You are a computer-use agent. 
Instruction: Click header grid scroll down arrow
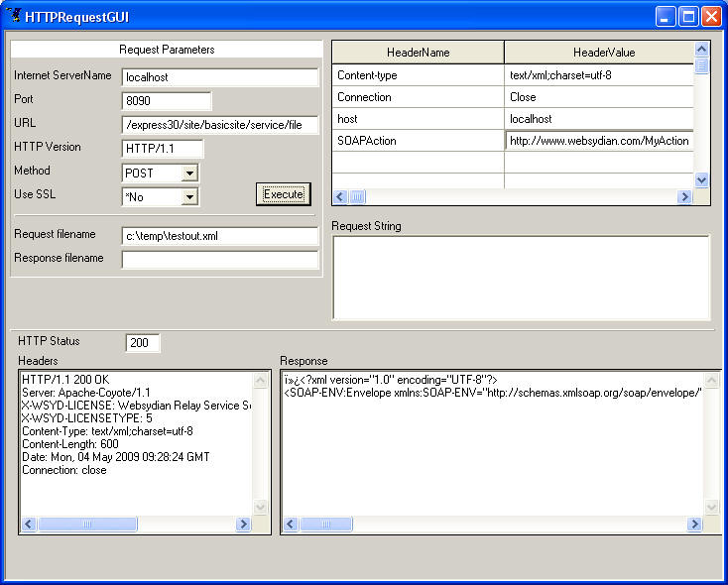pyautogui.click(x=701, y=180)
